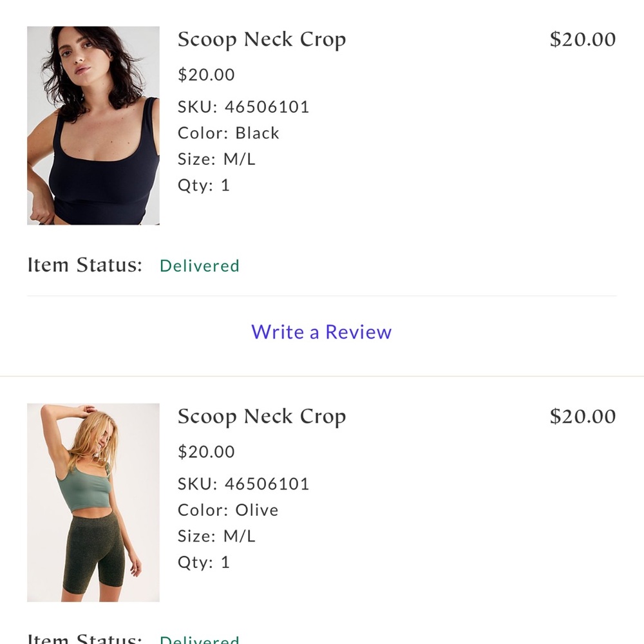Open the second Scoop Neck Crop product title
This screenshot has height=644, width=644.
point(261,417)
